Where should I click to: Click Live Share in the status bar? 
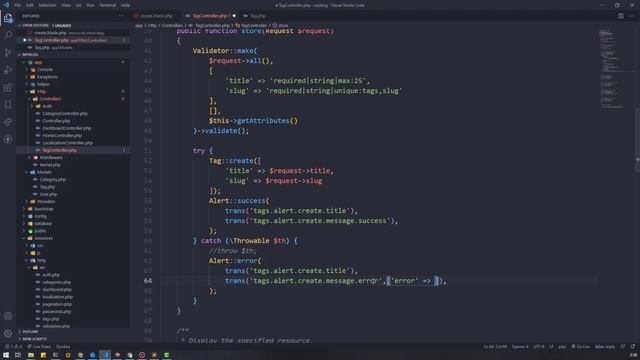point(39,347)
